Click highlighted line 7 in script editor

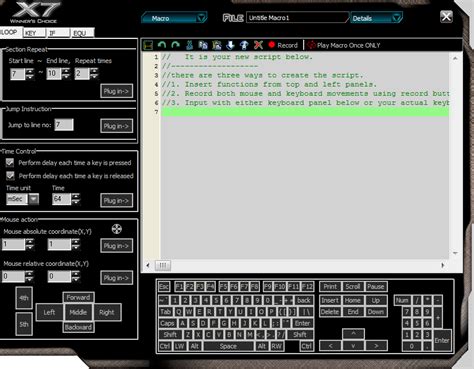tap(305, 112)
